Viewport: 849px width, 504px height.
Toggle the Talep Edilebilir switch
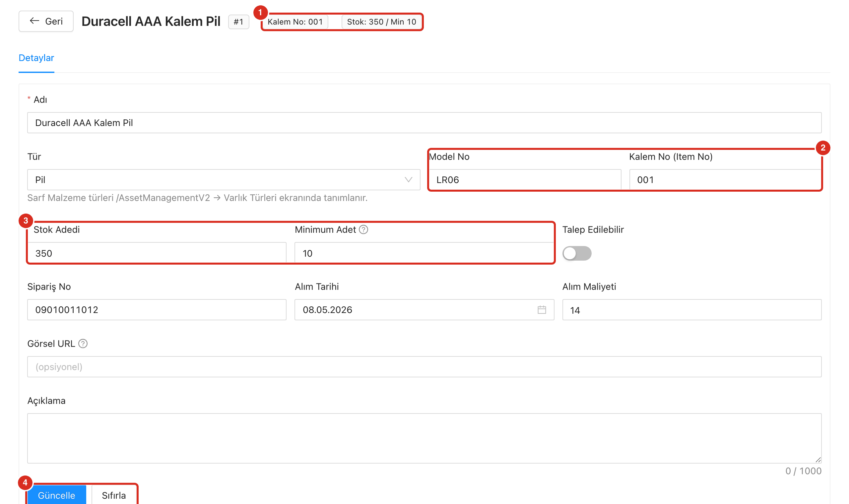(577, 253)
